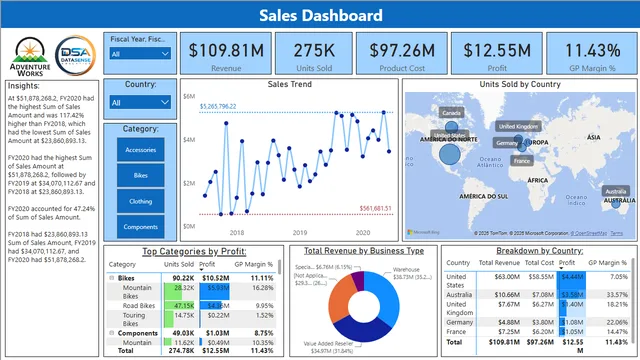Screen dimensions: 640x360
Task: Click the Microsoft Bing logo on map
Action: (x=423, y=232)
